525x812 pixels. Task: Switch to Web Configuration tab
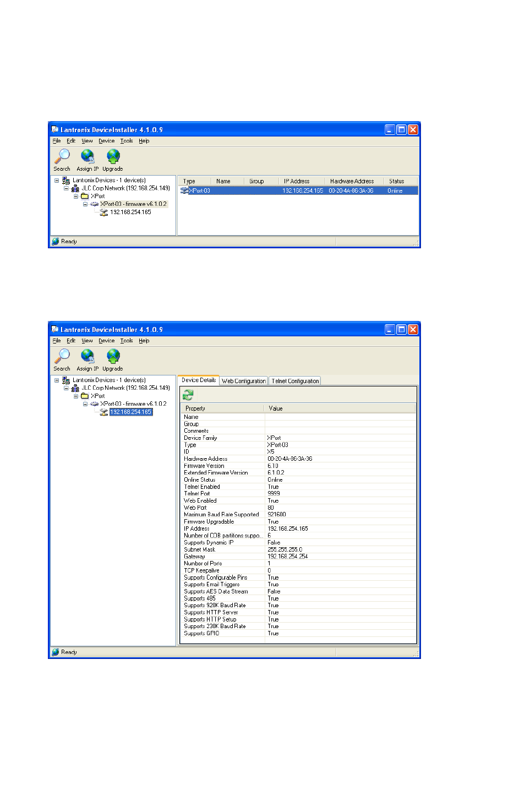pyautogui.click(x=244, y=381)
